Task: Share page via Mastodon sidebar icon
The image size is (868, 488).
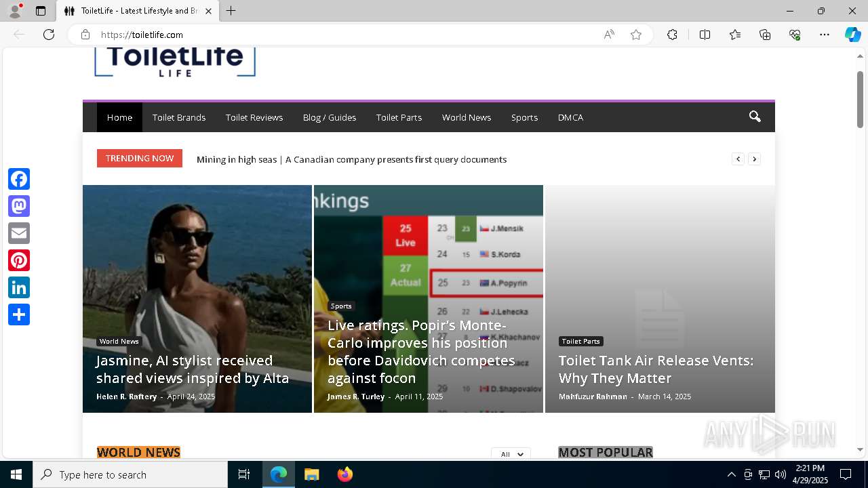Action: pos(19,206)
